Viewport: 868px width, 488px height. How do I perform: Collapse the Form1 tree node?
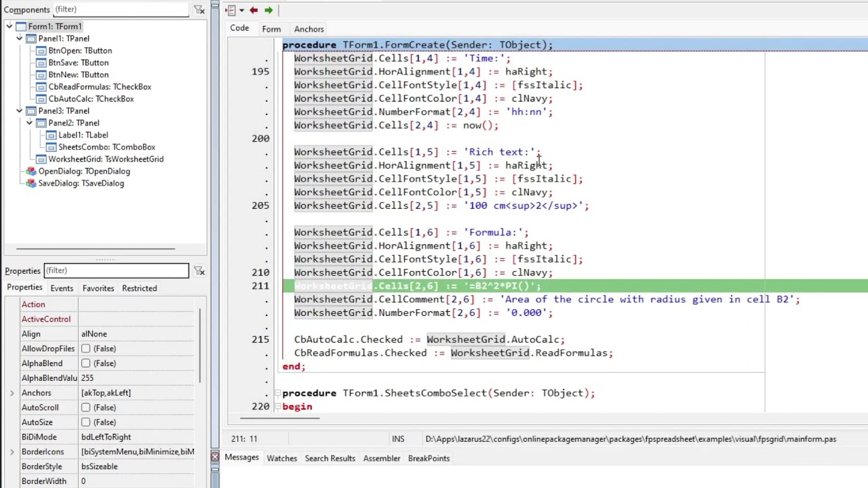(9, 26)
